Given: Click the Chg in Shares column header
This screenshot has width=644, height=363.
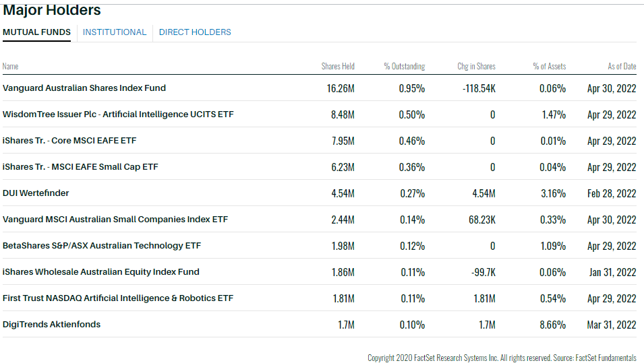Looking at the screenshot, I should click(477, 66).
